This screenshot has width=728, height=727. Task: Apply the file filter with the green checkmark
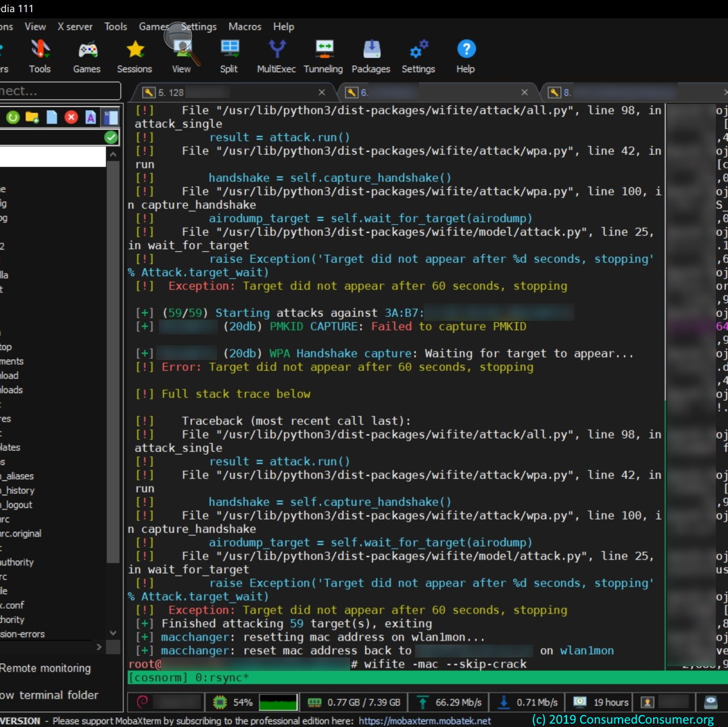pyautogui.click(x=110, y=137)
